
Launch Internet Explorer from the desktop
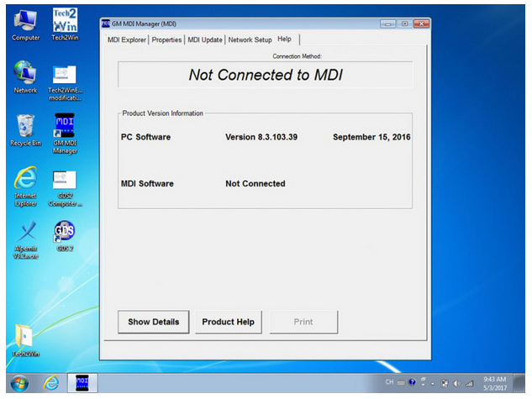coord(25,186)
